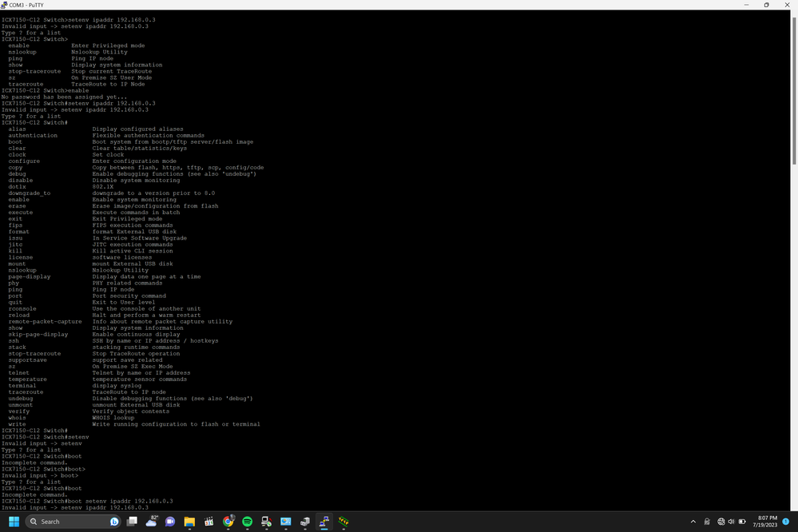Switch to the active PuTTY taskbar icon
Screen dimensions: 798x532
[324, 522]
